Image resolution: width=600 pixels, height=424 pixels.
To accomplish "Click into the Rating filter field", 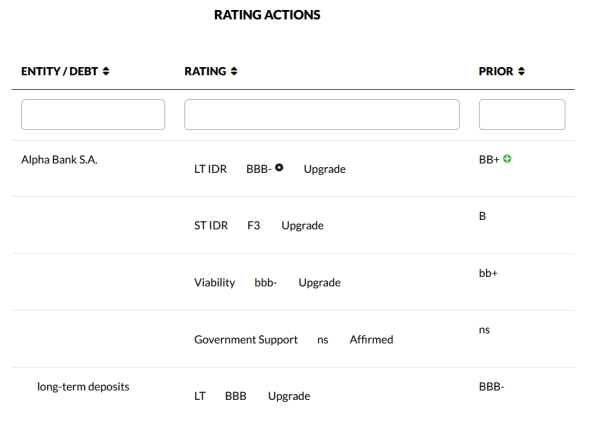I will [322, 114].
